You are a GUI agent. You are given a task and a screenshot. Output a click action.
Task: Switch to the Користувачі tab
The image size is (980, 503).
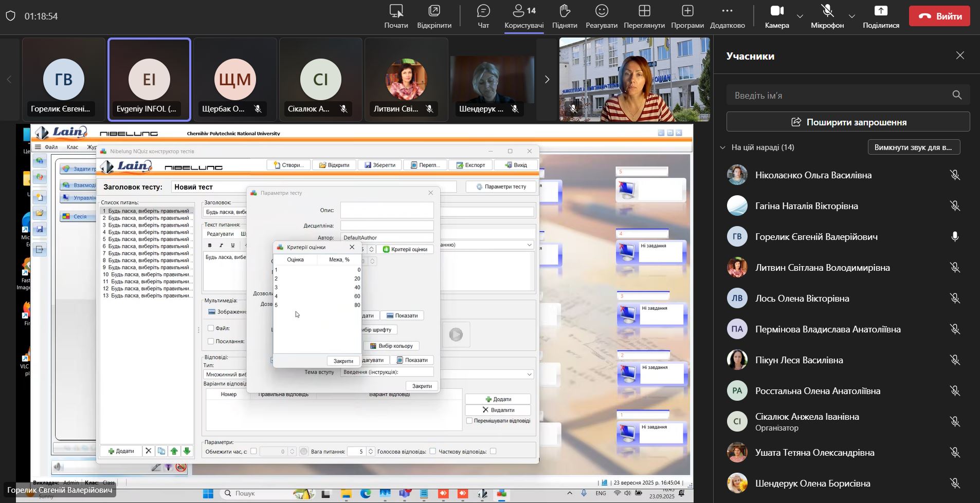click(x=523, y=16)
